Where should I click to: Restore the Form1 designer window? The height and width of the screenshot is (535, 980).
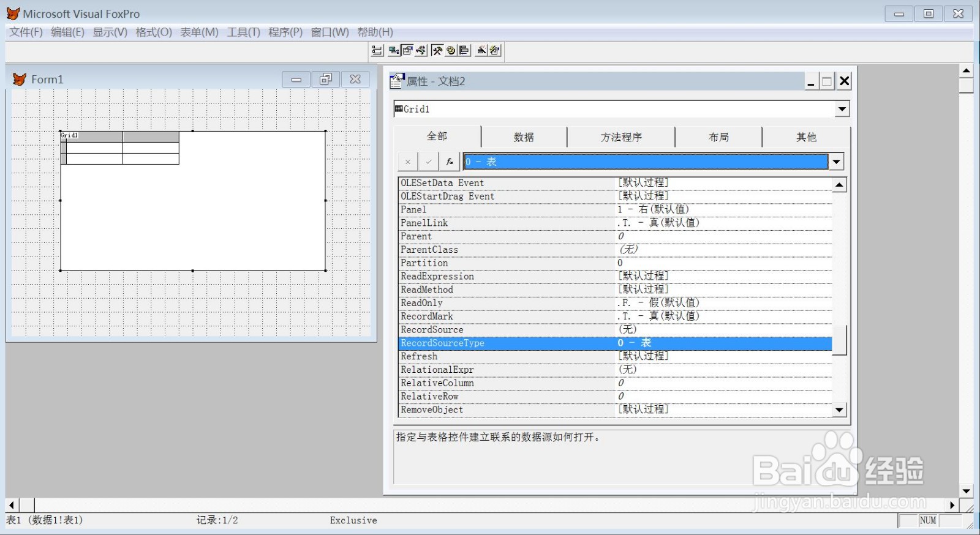(x=326, y=79)
